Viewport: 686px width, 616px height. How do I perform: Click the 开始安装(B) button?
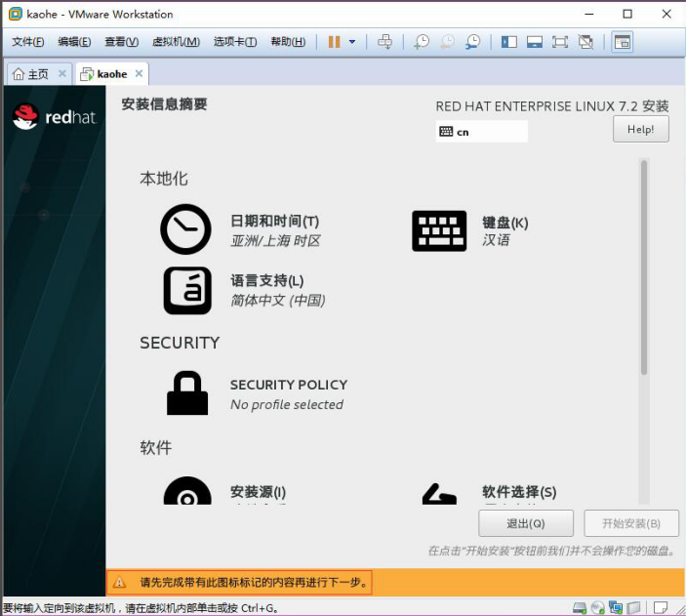(631, 523)
